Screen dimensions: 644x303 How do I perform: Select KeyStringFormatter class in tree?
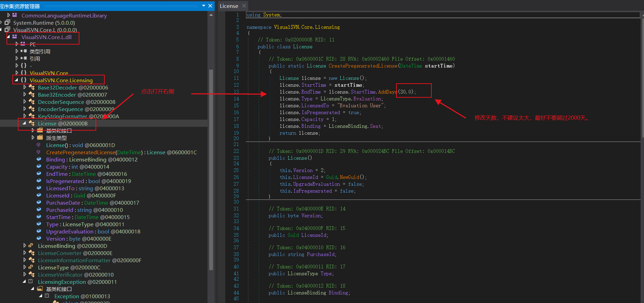click(x=78, y=116)
